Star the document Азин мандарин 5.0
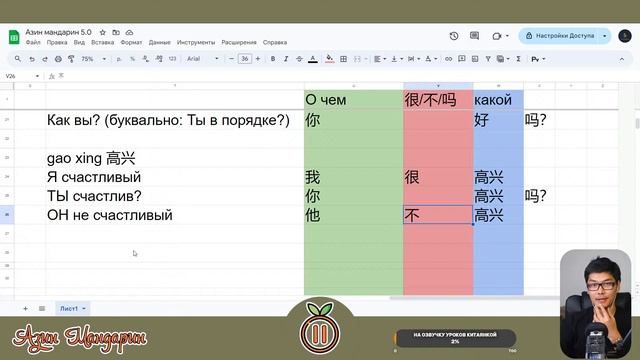 click(x=103, y=32)
